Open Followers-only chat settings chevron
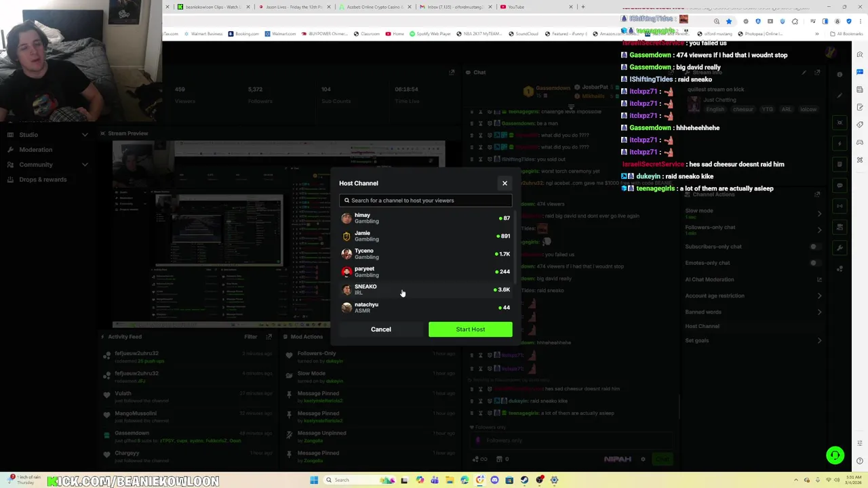Screen dimensions: 868x488 819,230
